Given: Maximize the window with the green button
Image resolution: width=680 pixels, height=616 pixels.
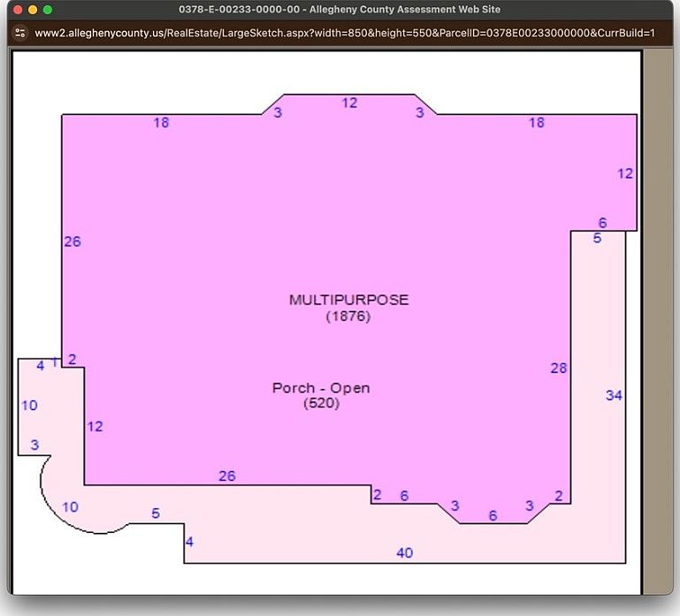Looking at the screenshot, I should point(48,9).
